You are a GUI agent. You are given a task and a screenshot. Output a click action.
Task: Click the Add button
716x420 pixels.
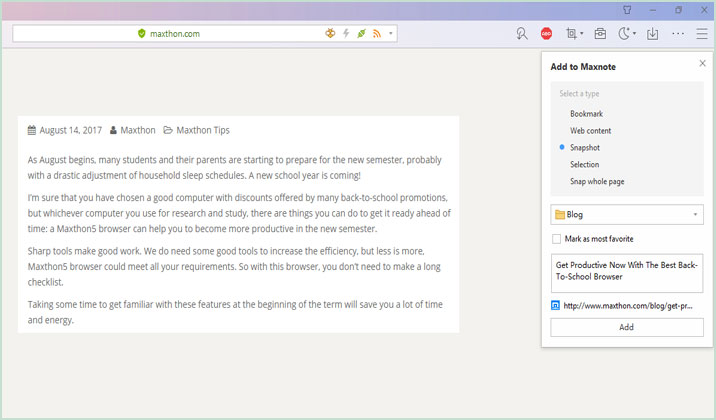click(626, 327)
